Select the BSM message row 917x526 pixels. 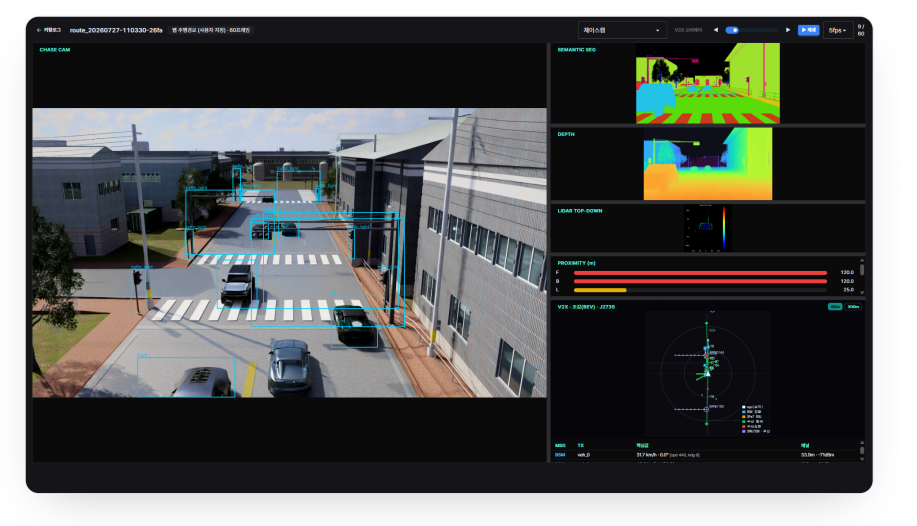click(x=706, y=455)
